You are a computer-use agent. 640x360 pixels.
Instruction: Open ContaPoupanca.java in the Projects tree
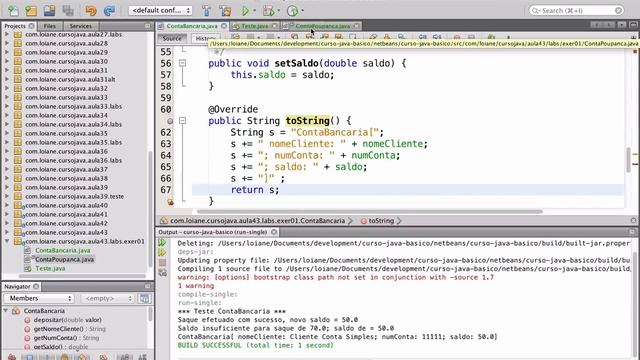pos(64,259)
